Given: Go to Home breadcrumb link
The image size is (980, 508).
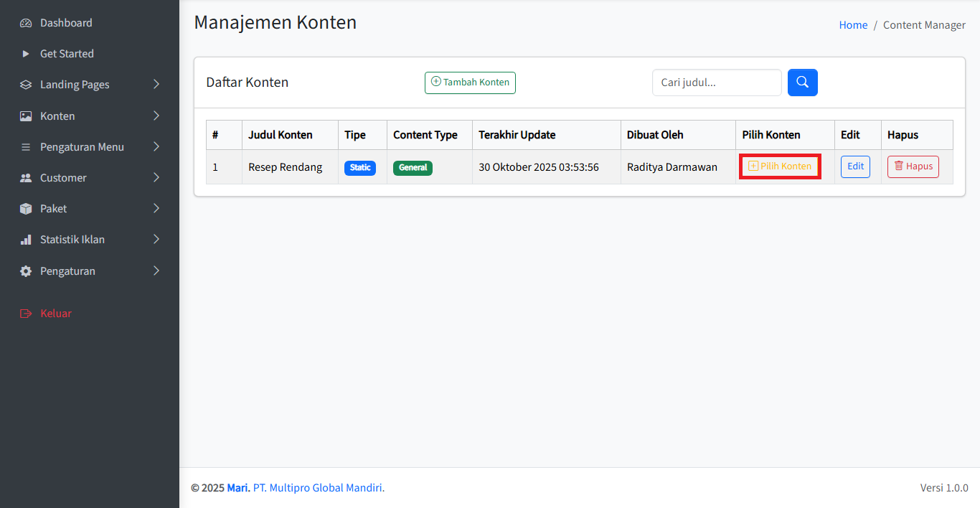Looking at the screenshot, I should pos(853,25).
